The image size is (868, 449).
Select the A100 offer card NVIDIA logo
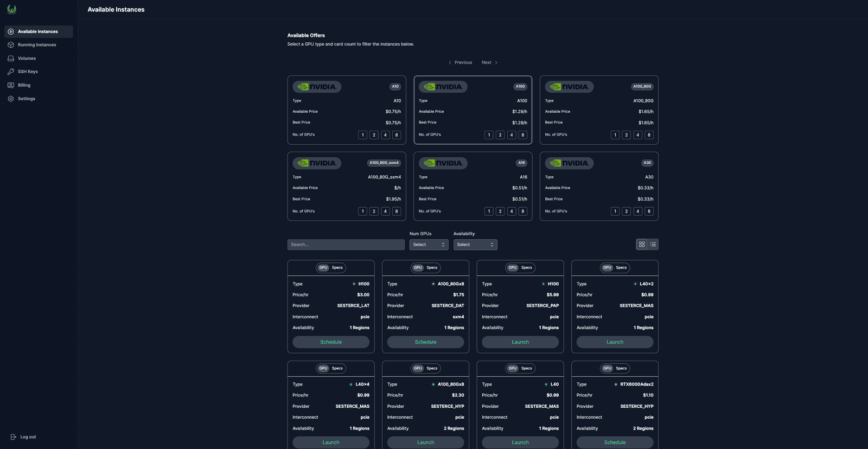(x=443, y=87)
